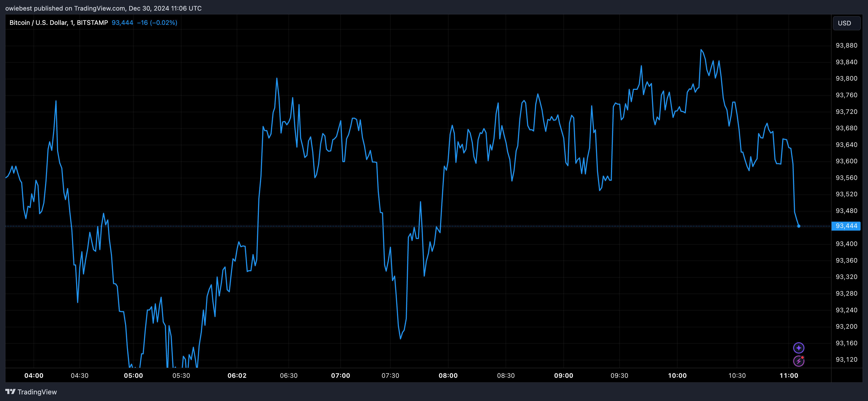Viewport: 868px width, 401px height.
Task: Click the 04:00 time axis label
Action: coord(34,376)
